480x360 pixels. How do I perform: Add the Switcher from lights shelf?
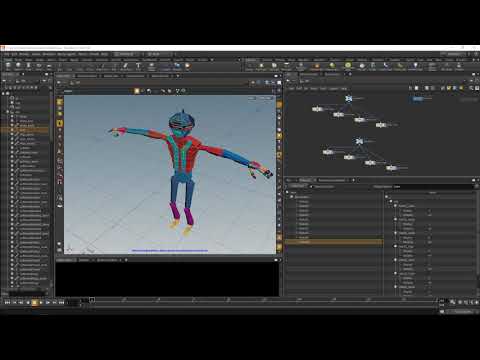click(x=459, y=66)
